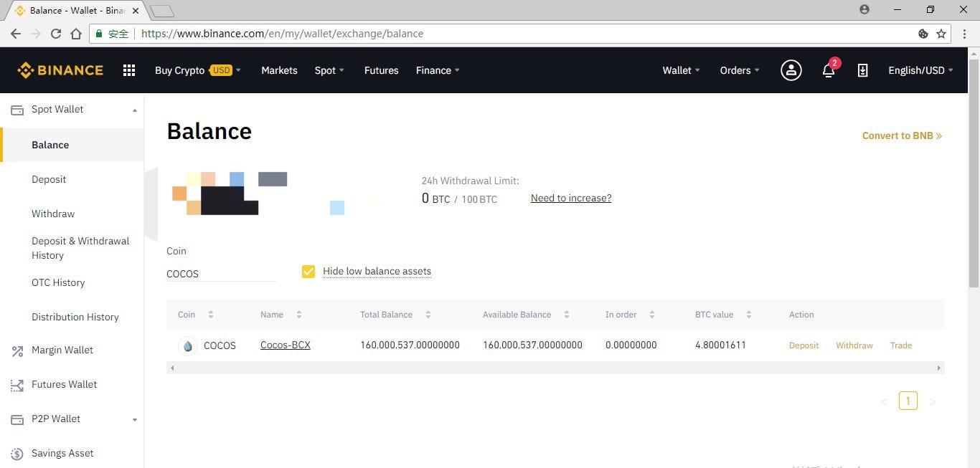
Task: Go to Futures page
Action: coord(381,70)
